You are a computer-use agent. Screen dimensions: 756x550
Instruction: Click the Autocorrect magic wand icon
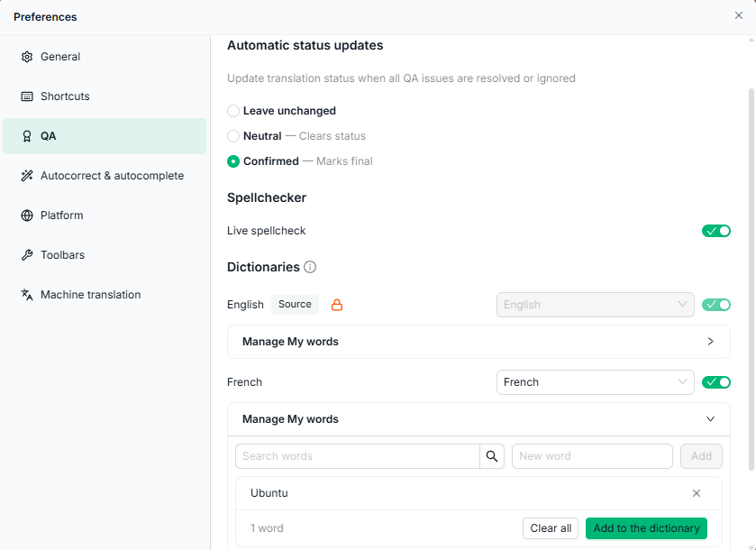[x=27, y=176]
